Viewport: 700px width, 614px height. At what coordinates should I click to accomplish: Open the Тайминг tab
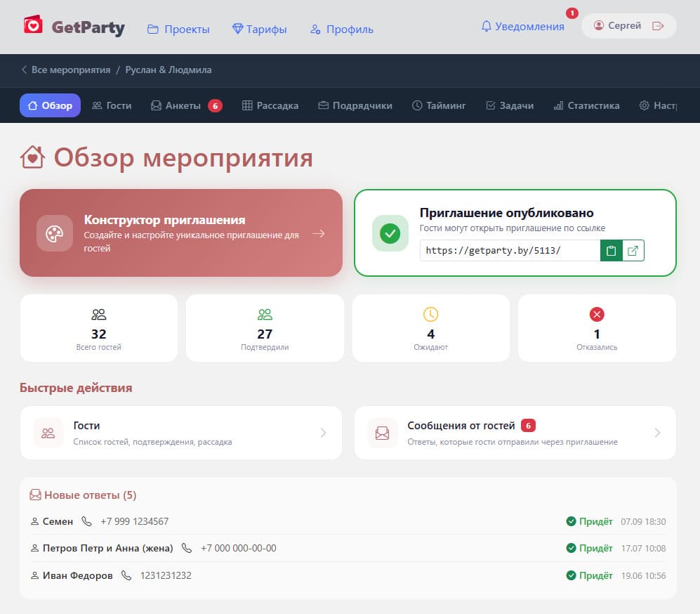tap(439, 105)
